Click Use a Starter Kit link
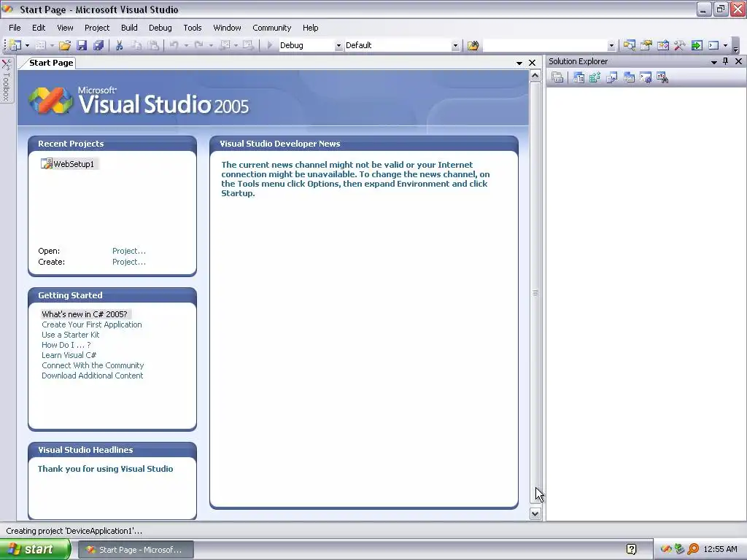The image size is (747, 560). tap(71, 335)
